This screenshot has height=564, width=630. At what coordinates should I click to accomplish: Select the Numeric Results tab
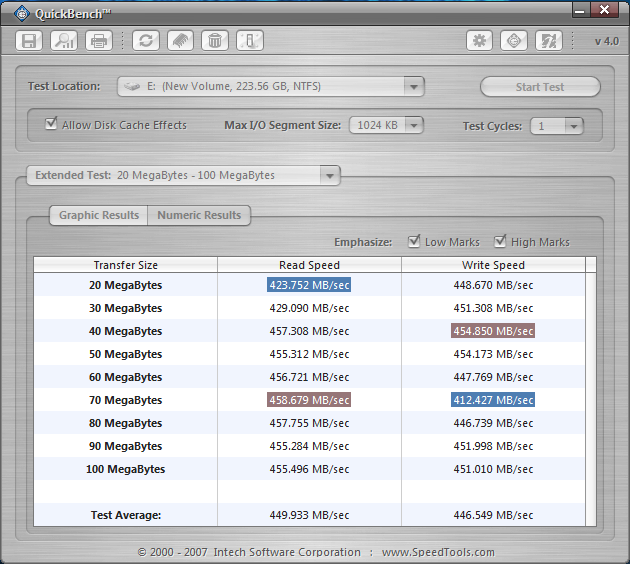coord(199,215)
